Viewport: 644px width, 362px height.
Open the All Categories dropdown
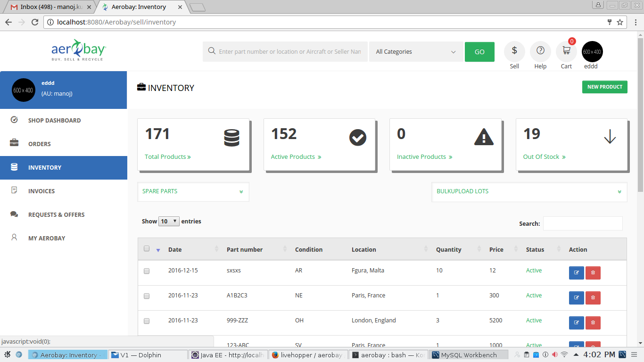tap(415, 52)
